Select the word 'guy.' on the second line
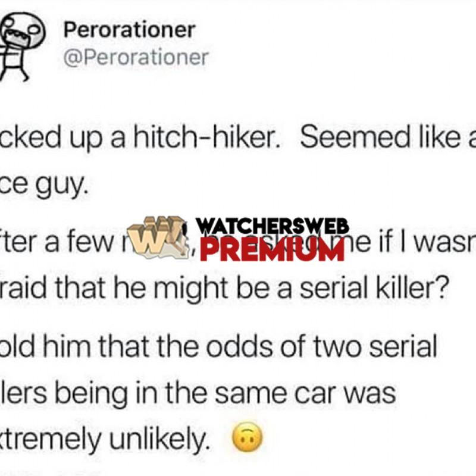The width and height of the screenshot is (476, 476). pyautogui.click(x=62, y=186)
